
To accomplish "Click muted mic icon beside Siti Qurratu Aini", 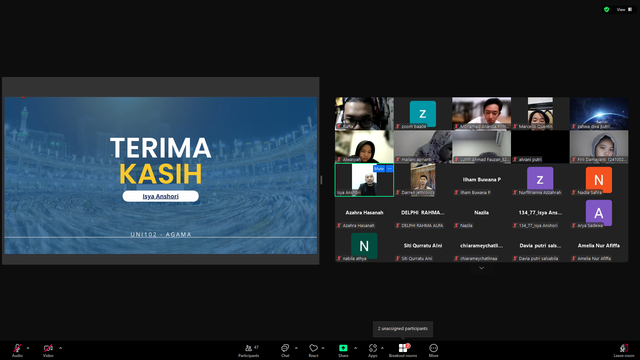I will pos(398,258).
